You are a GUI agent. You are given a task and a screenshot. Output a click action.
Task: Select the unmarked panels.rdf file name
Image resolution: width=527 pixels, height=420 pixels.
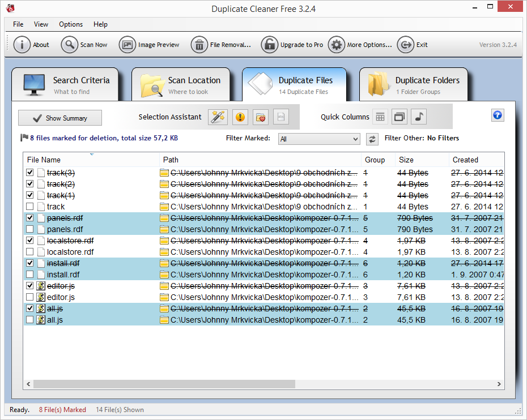(65, 229)
